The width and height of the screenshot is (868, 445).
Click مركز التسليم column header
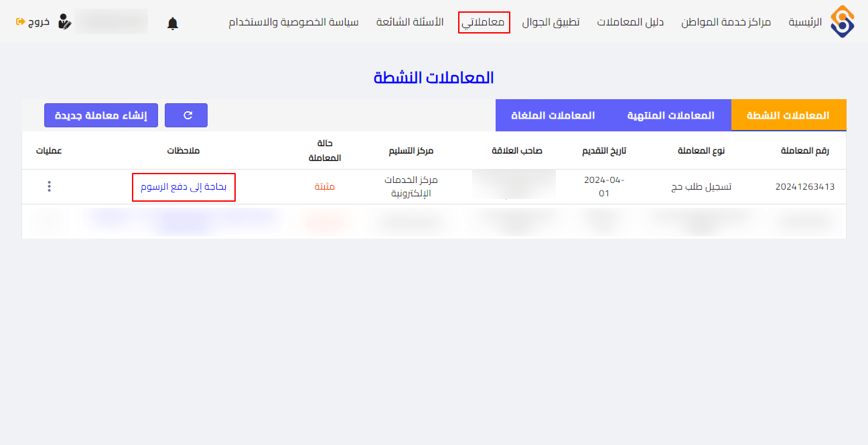pyautogui.click(x=411, y=151)
